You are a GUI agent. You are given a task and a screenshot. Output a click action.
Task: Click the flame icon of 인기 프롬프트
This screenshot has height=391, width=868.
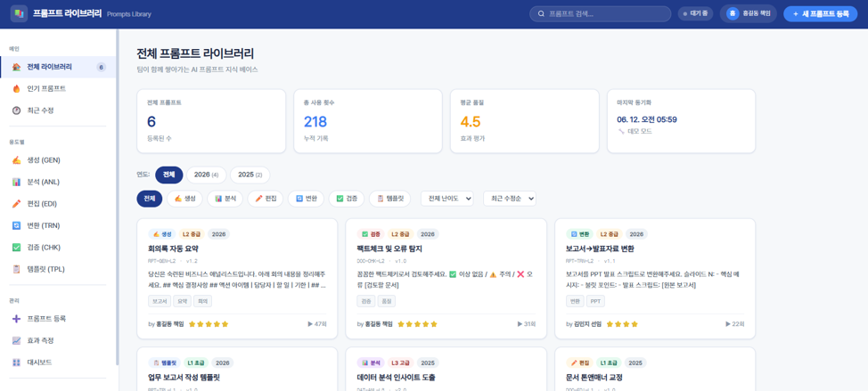coord(17,88)
